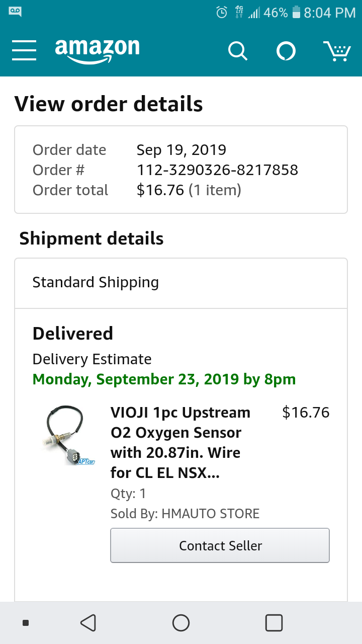This screenshot has height=644, width=362.
Task: Tap the order number 112-3290326-8217858
Action: click(x=217, y=170)
